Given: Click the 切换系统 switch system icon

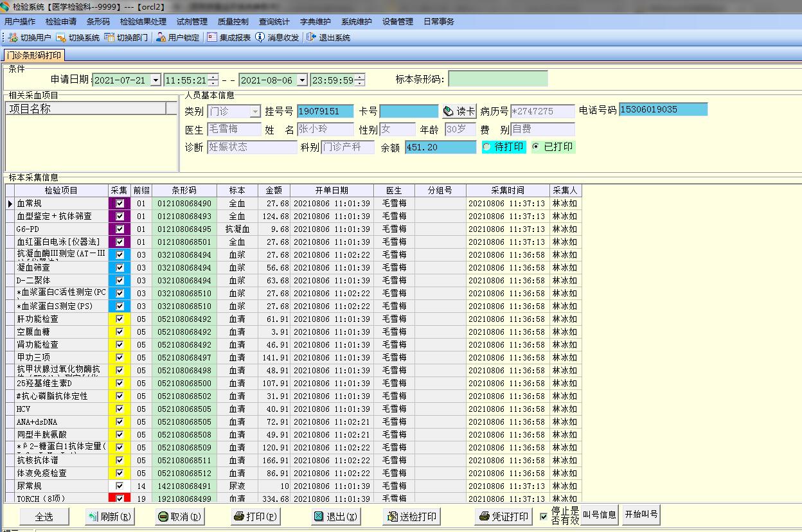Looking at the screenshot, I should [x=61, y=38].
